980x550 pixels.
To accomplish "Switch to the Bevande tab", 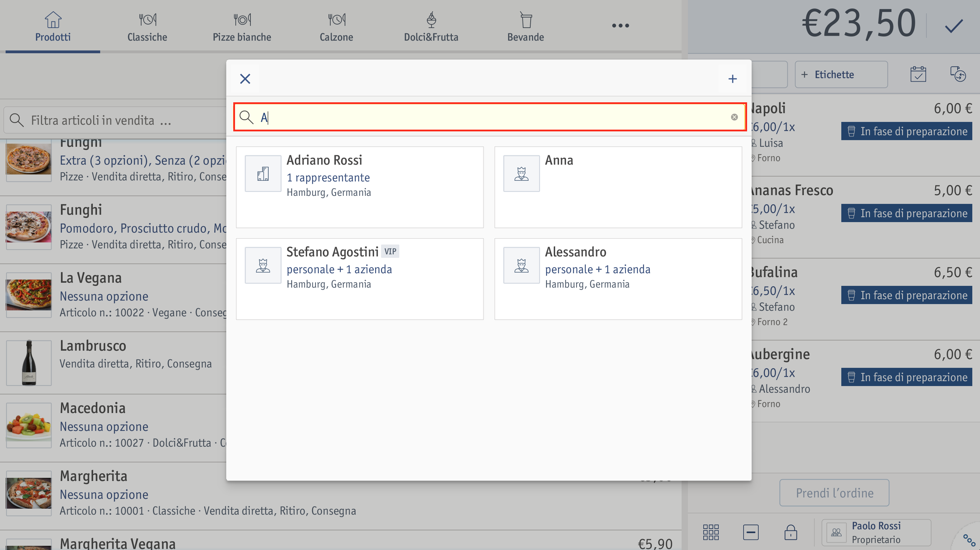I will pyautogui.click(x=525, y=27).
